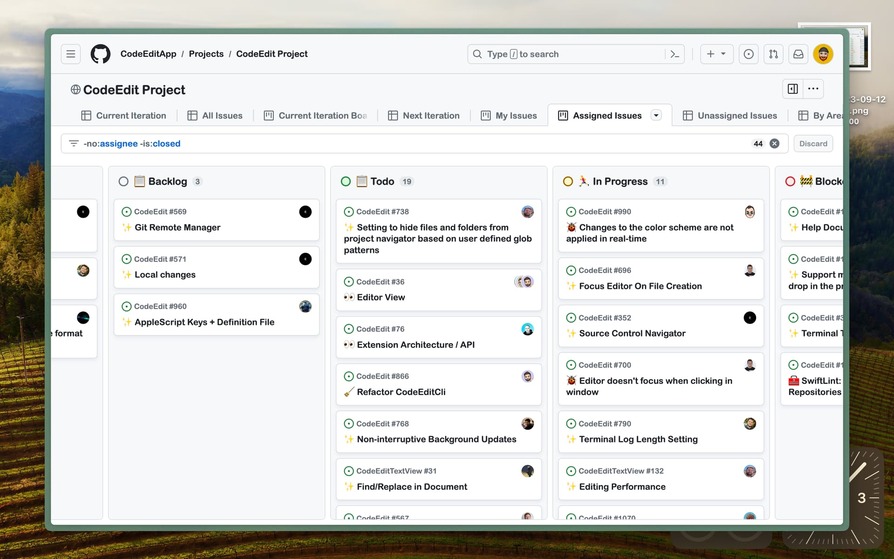This screenshot has width=894, height=559.
Task: Open the hamburger navigation menu
Action: click(71, 54)
